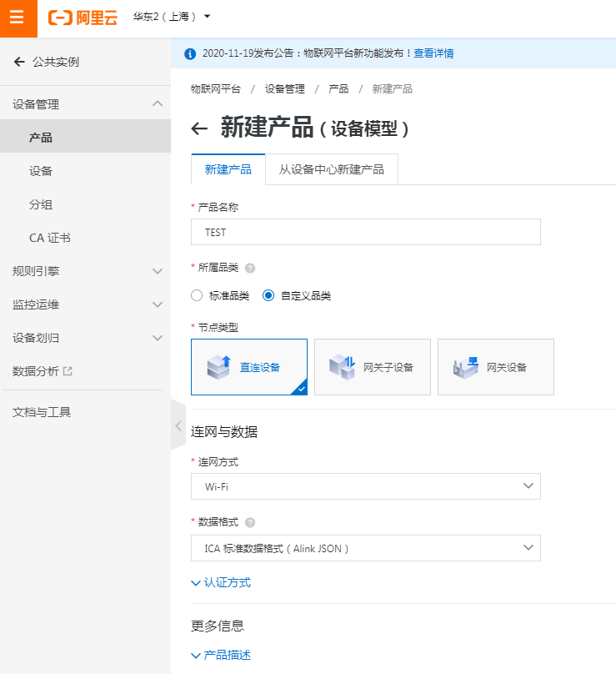Choose the 直连设备 node type

249,367
